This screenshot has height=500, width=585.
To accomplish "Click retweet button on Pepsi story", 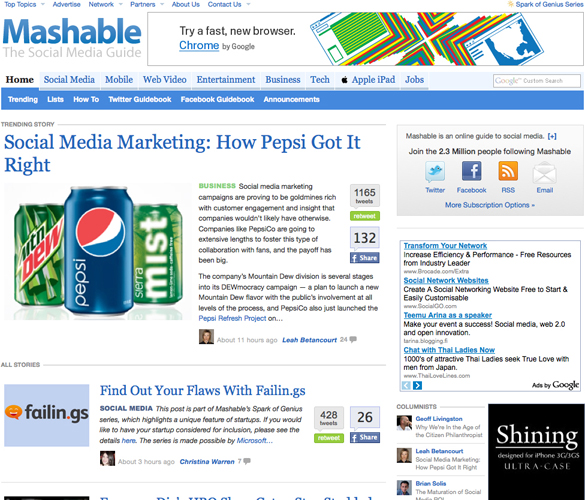I will pyautogui.click(x=365, y=216).
